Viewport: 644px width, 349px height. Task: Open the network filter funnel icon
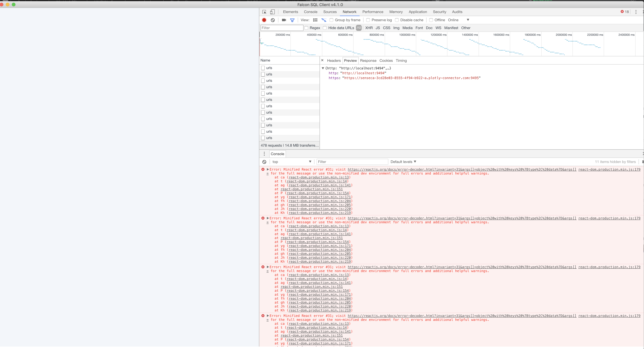click(x=292, y=20)
